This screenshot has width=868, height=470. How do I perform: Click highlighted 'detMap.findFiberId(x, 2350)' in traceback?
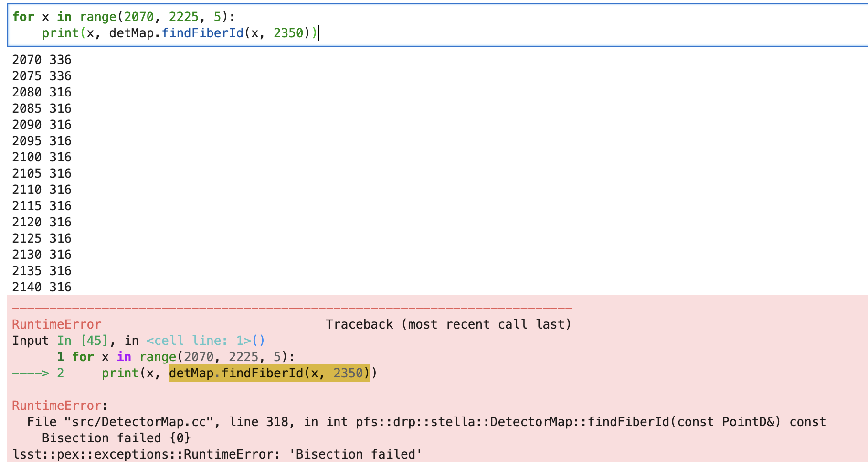point(269,374)
